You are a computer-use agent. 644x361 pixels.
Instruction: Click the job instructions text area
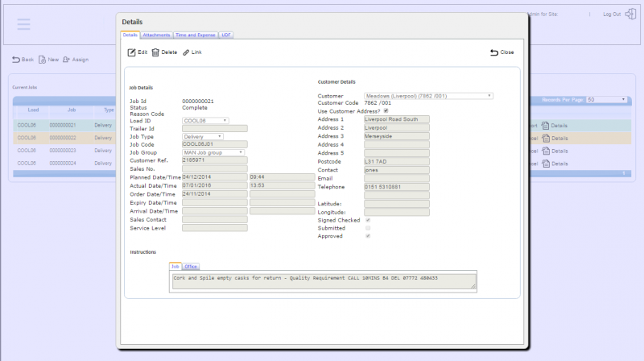pyautogui.click(x=324, y=282)
